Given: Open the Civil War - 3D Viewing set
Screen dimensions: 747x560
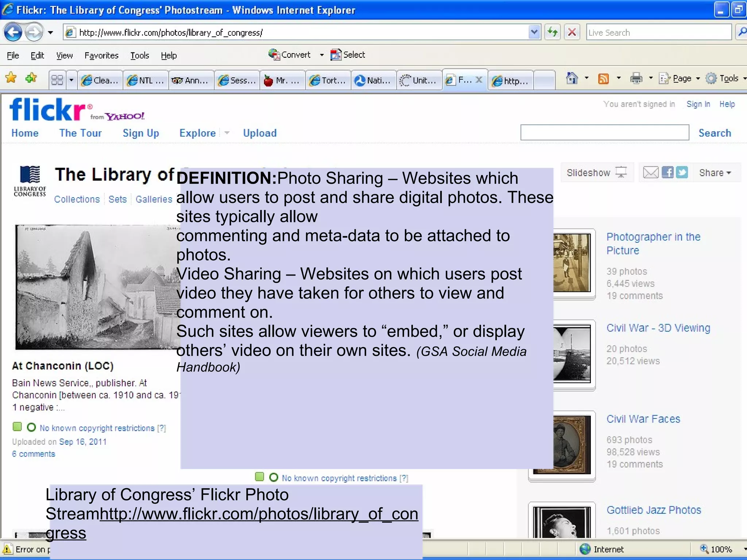Looking at the screenshot, I should [658, 328].
